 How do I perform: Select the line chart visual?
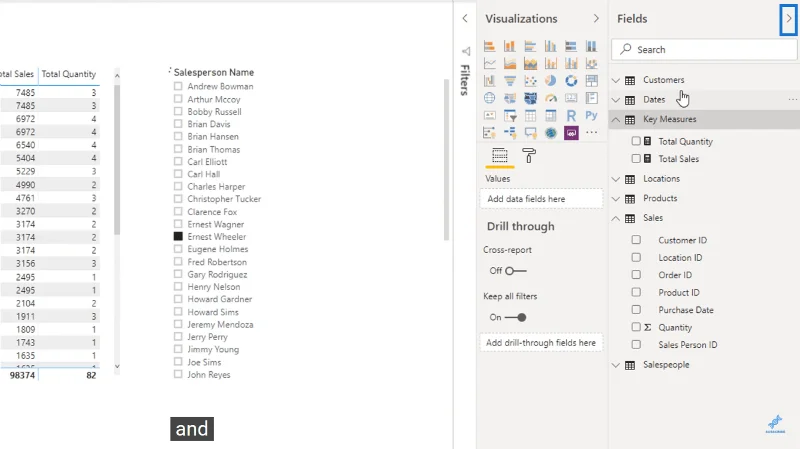(x=489, y=64)
